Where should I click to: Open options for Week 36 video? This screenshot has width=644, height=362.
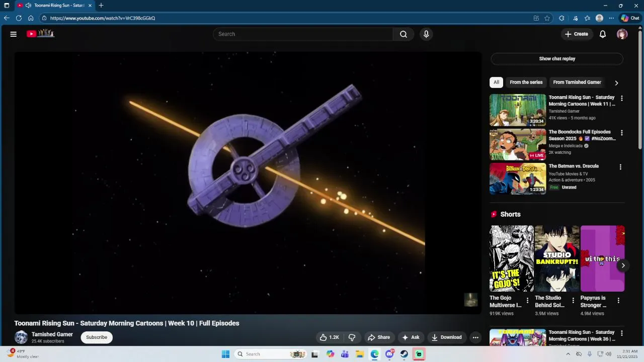pos(622,333)
